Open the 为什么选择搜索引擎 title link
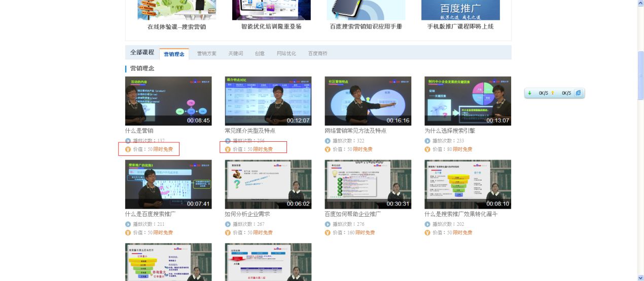Image resolution: width=644 pixels, height=281 pixels. [x=450, y=131]
